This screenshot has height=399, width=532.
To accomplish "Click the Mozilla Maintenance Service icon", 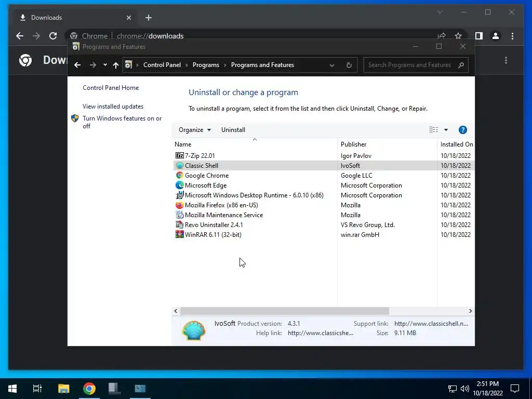I will click(179, 215).
